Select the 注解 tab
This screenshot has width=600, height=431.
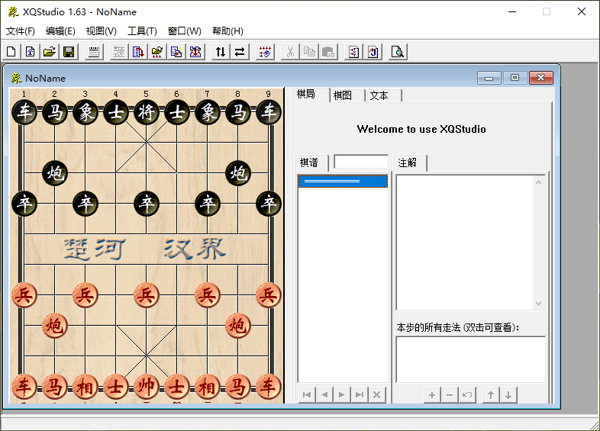408,162
